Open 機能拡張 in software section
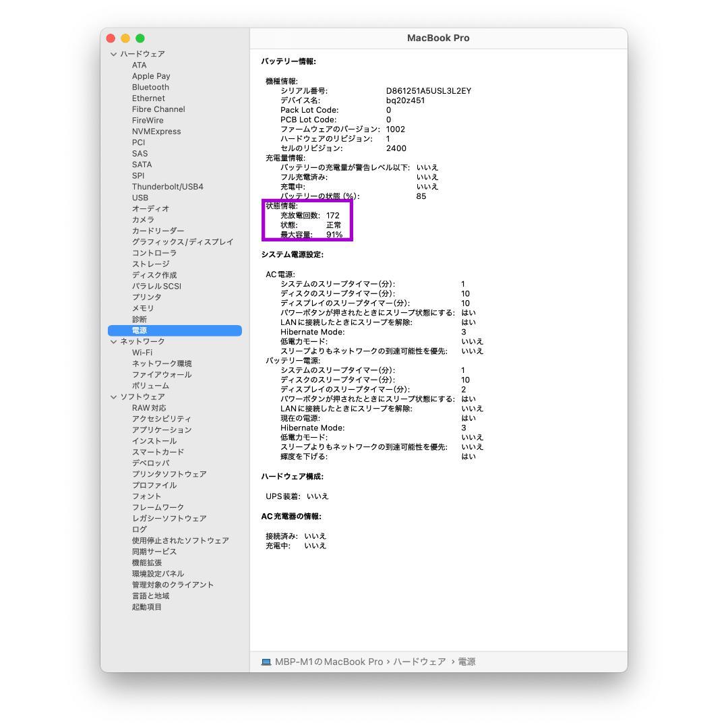 coord(146,562)
